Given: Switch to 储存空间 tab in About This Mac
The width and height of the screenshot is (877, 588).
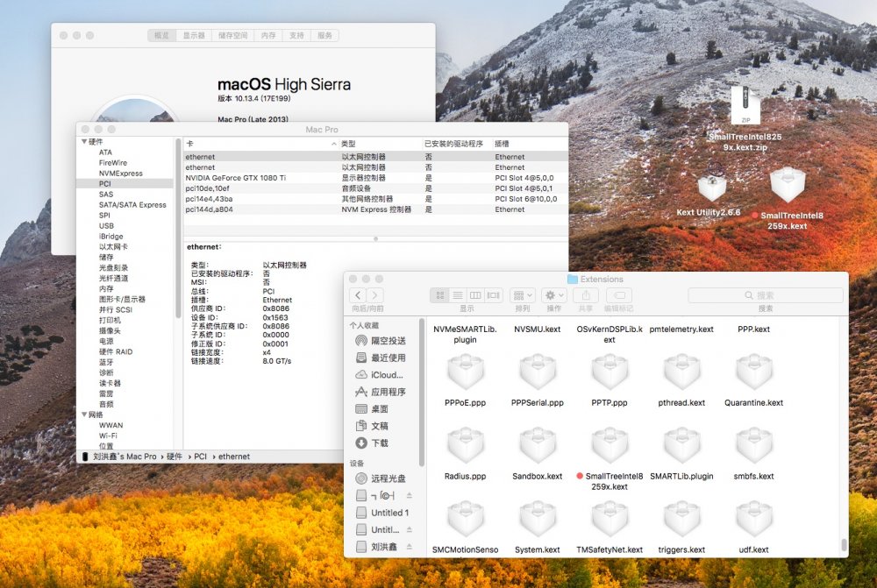Looking at the screenshot, I should pyautogui.click(x=232, y=35).
